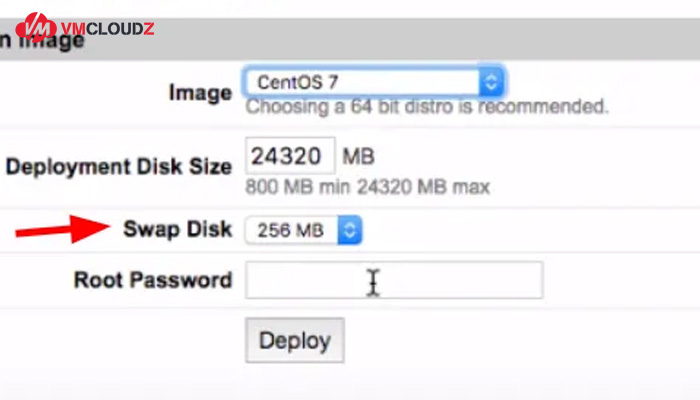Click the I-beam text cursor in password field
700x400 pixels.
373,282
